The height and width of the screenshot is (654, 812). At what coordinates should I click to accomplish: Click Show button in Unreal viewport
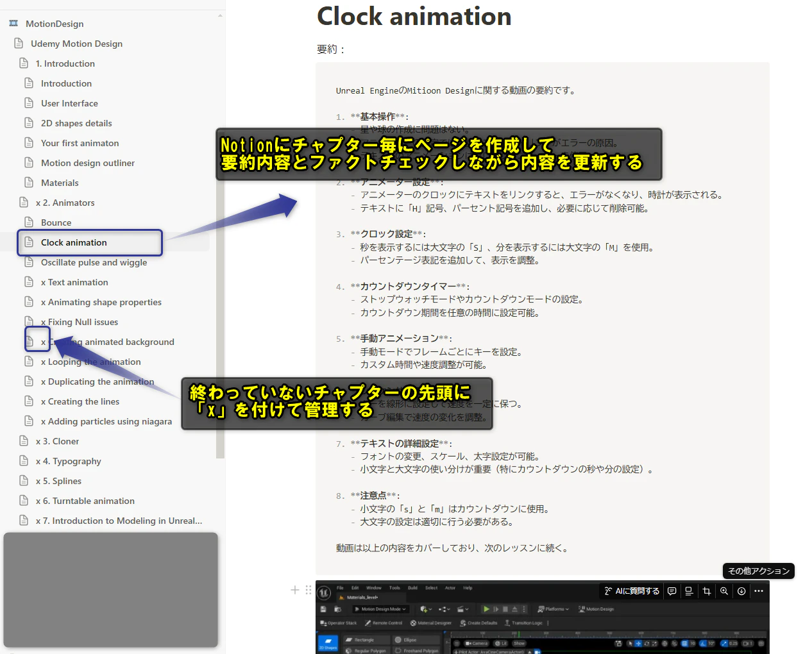click(x=519, y=643)
